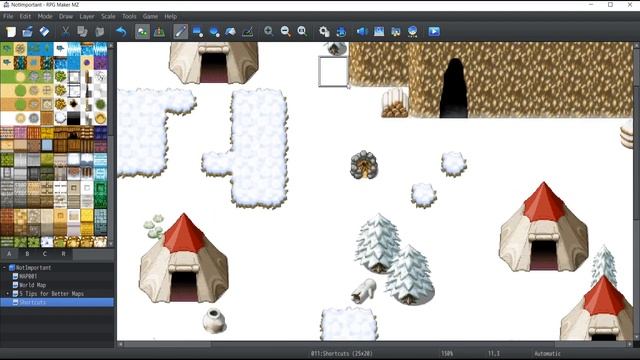Select NotImportant root in map tree
Screen dimensions: 640x360
tap(33, 268)
